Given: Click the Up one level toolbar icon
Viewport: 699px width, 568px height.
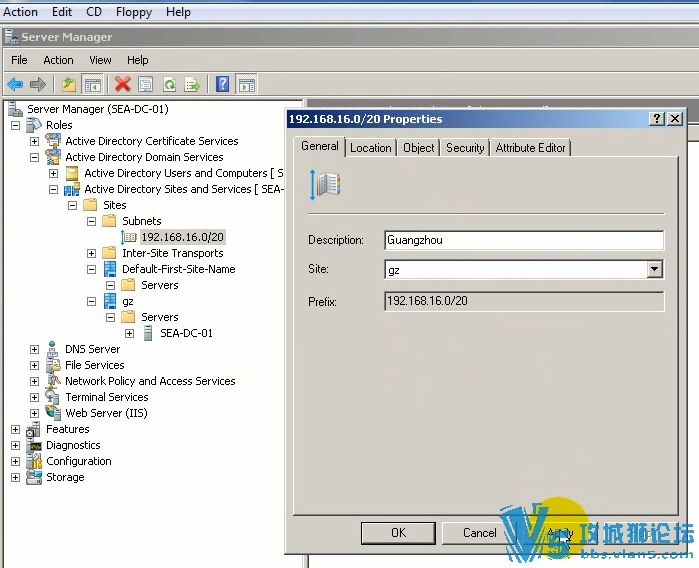Looking at the screenshot, I should click(69, 84).
